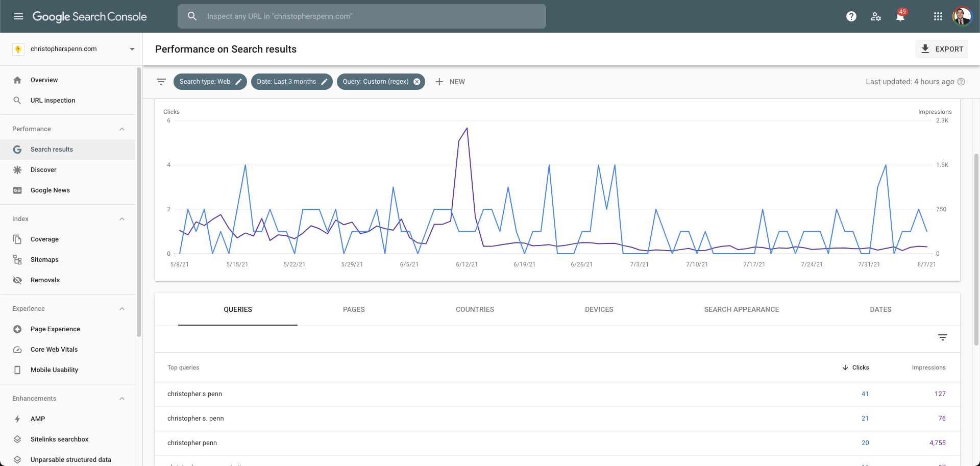This screenshot has height=466, width=980.
Task: Select the 'christopher penn' query row
Action: (557, 443)
